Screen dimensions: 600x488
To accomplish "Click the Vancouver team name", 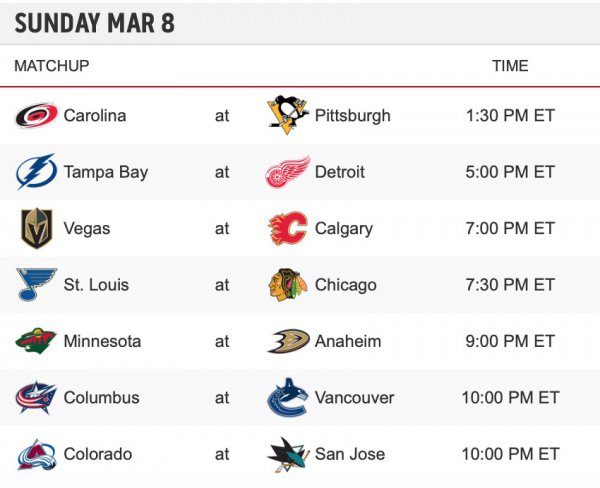I will coord(354,398).
